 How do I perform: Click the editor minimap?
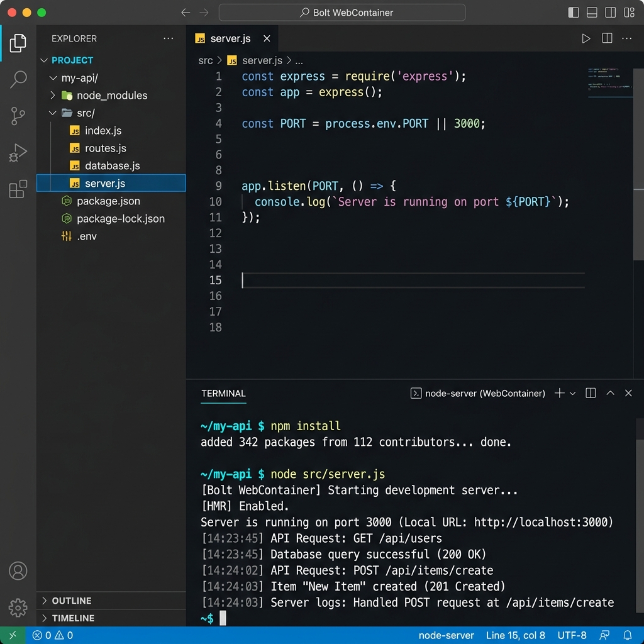pyautogui.click(x=609, y=83)
